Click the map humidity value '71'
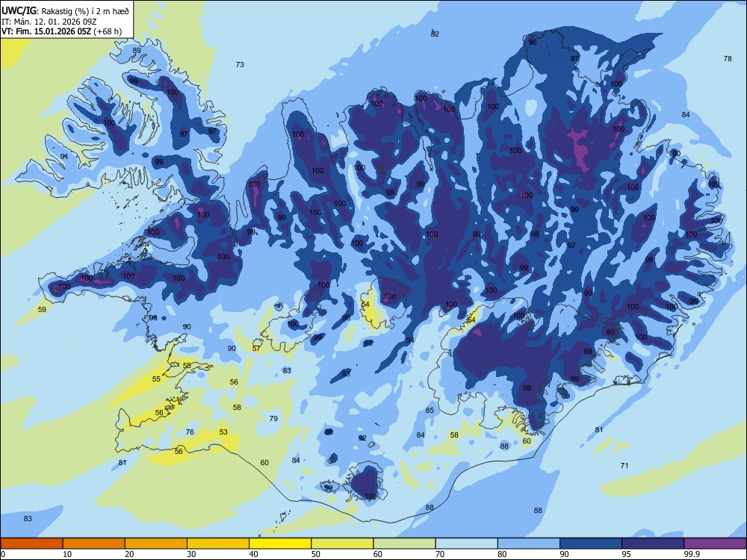 coord(624,465)
